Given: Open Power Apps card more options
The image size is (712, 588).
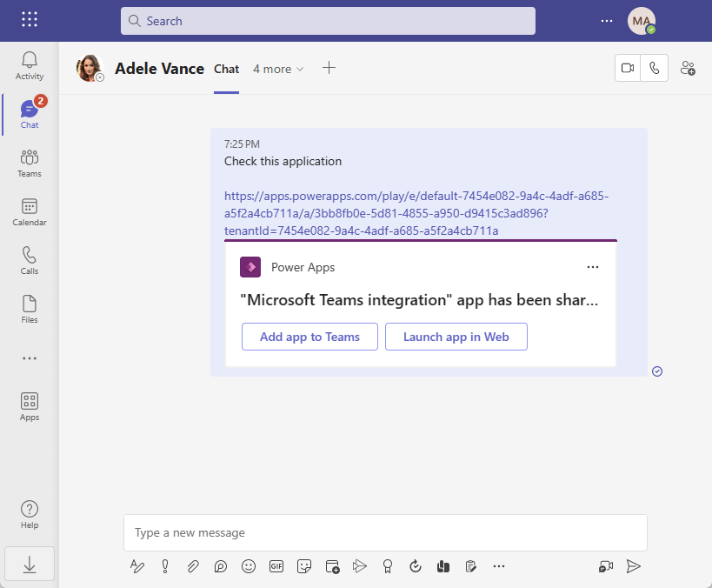Looking at the screenshot, I should pyautogui.click(x=593, y=267).
